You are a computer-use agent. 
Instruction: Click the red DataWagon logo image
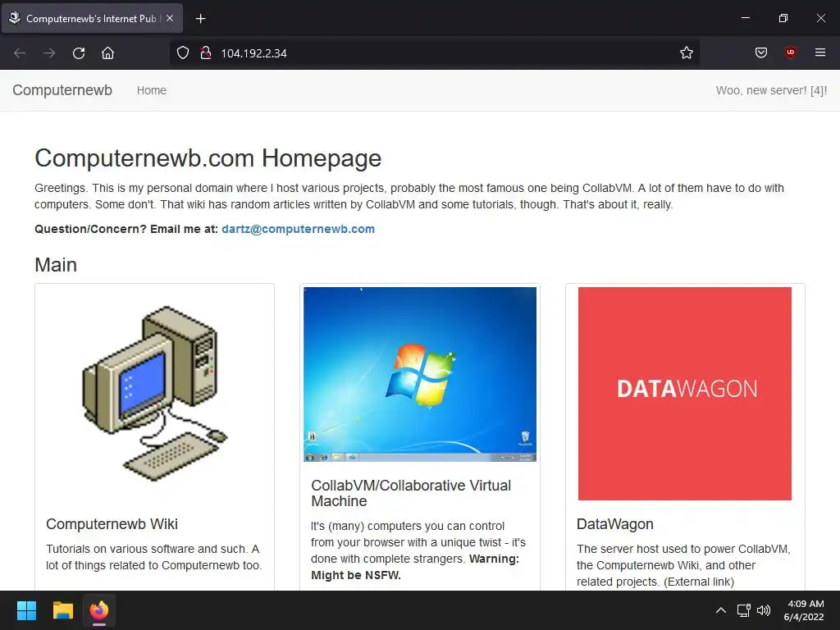coord(685,394)
